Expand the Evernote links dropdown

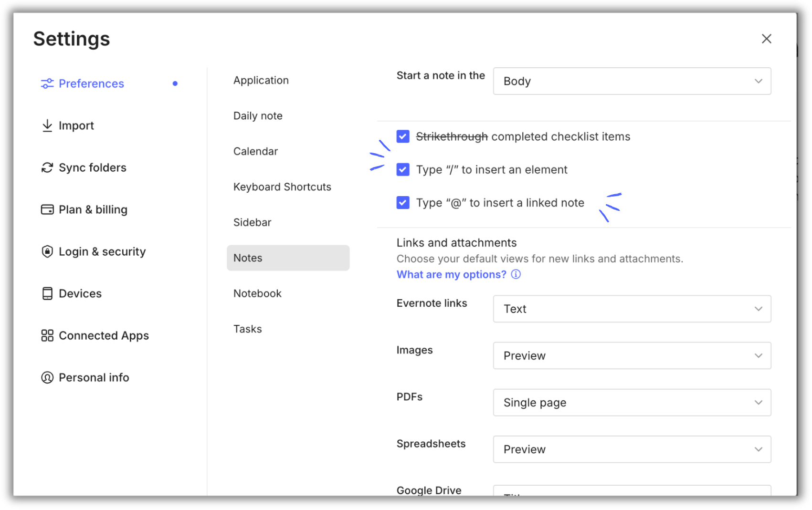[x=632, y=309]
